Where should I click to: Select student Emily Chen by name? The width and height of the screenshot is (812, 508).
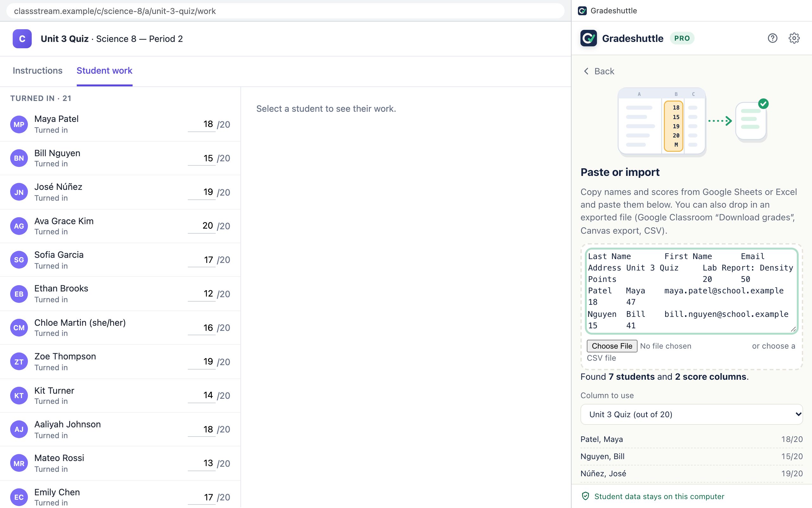[57, 492]
